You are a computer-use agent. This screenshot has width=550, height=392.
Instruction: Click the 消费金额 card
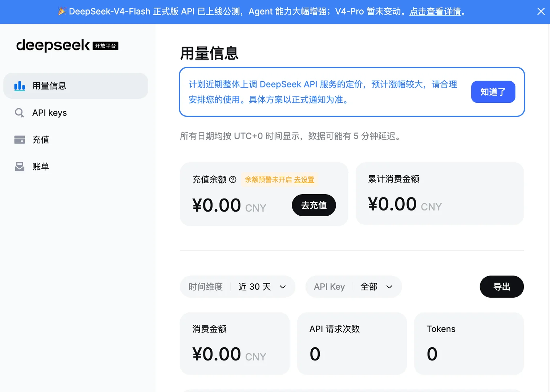[x=235, y=343]
